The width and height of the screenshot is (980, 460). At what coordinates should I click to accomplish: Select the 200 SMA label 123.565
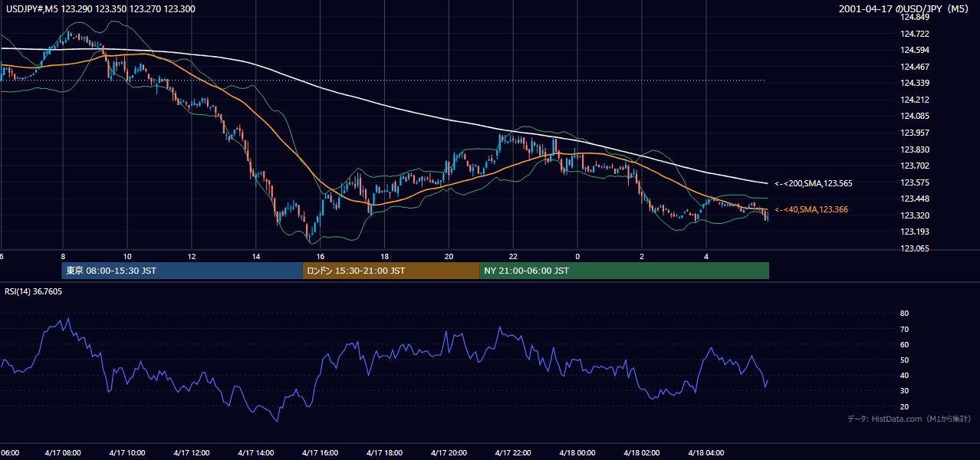tap(813, 183)
